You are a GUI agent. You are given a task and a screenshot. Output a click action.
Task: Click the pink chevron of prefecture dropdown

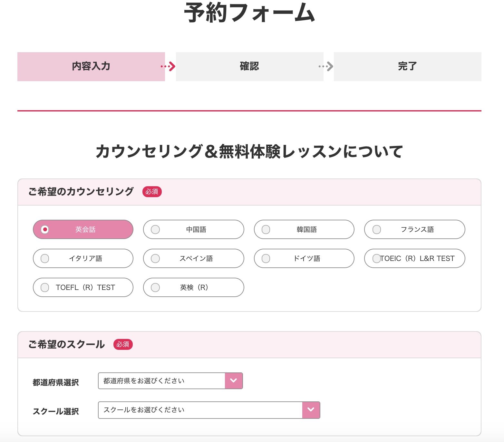click(234, 381)
